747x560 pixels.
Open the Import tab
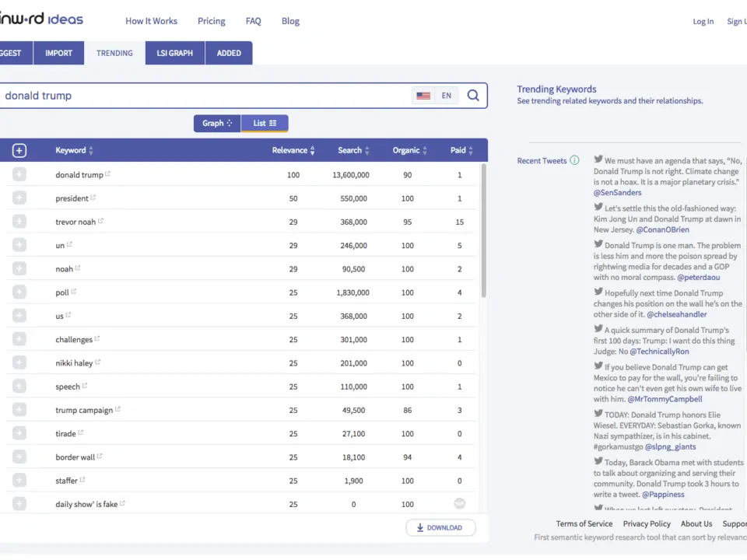pos(58,53)
